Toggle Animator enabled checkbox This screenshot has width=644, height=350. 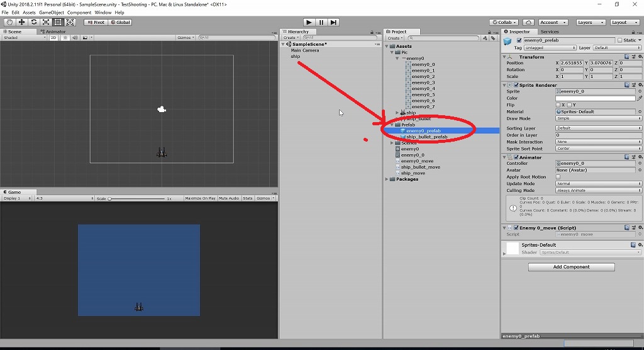516,157
